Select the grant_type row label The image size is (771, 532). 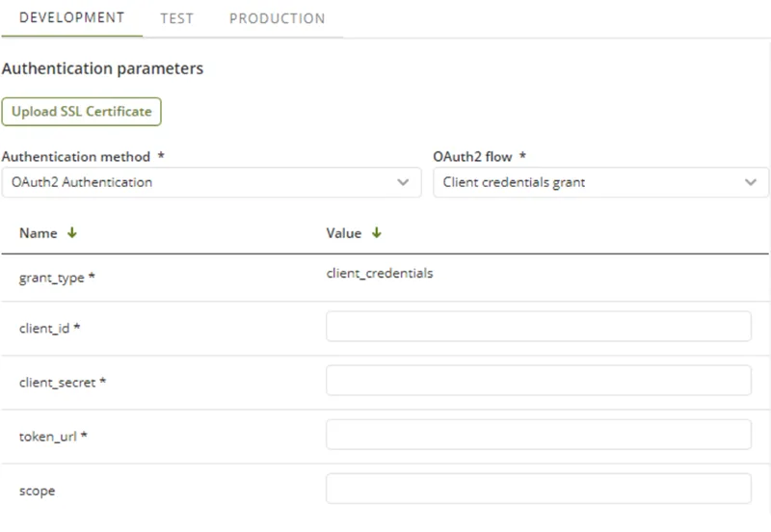click(57, 278)
